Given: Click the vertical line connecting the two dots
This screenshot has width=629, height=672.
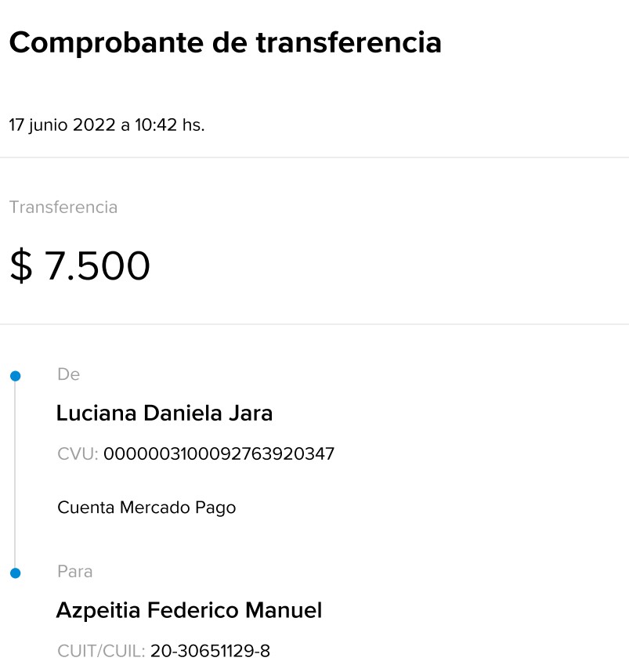Looking at the screenshot, I should pos(15,475).
